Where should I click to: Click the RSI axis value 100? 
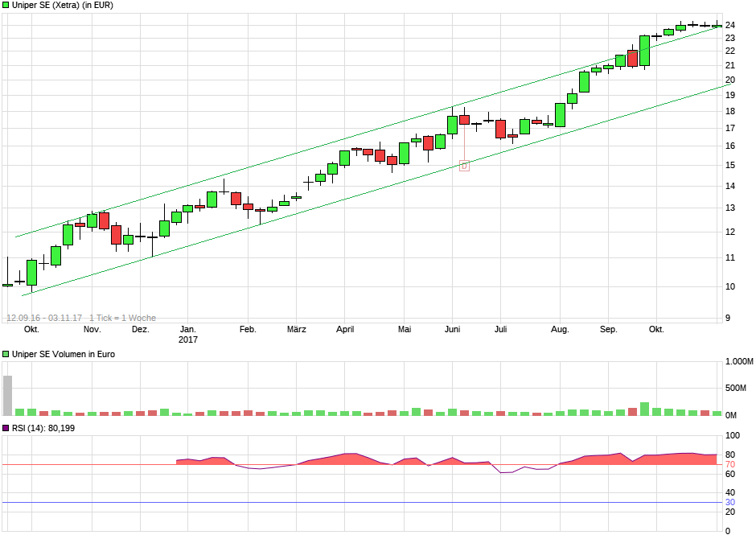click(x=733, y=436)
